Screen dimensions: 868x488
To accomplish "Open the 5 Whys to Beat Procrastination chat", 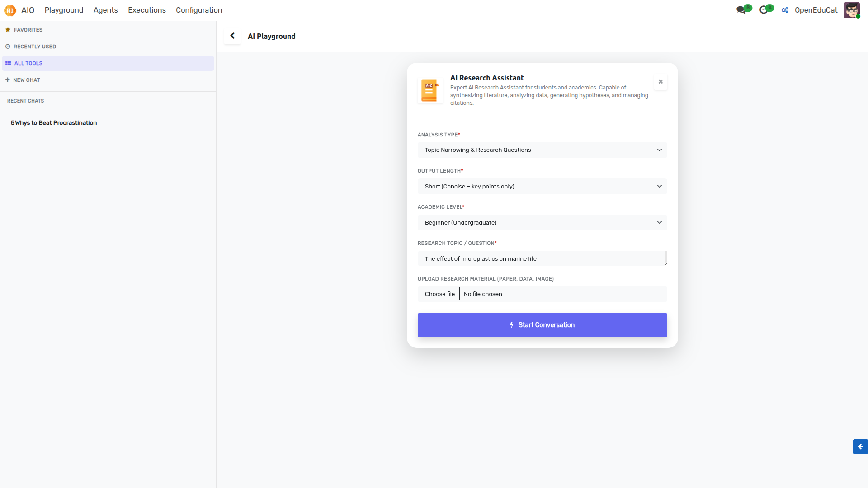I will pos(54,123).
